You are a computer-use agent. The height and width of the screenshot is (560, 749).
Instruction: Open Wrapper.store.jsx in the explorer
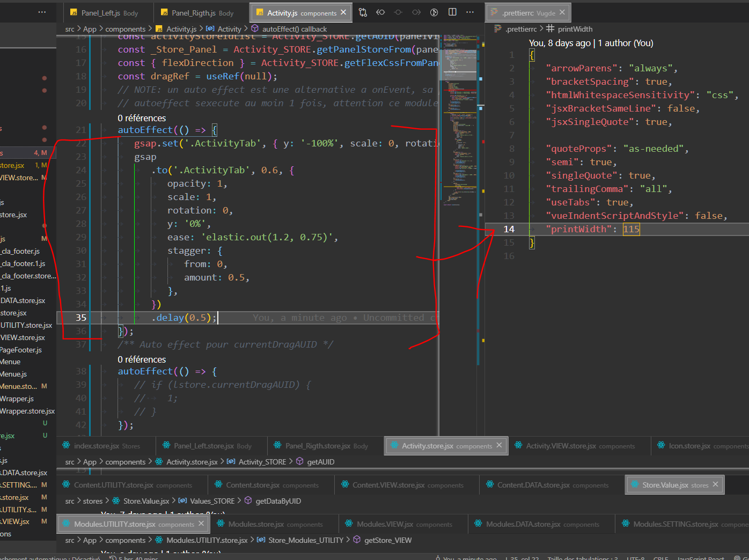point(28,411)
